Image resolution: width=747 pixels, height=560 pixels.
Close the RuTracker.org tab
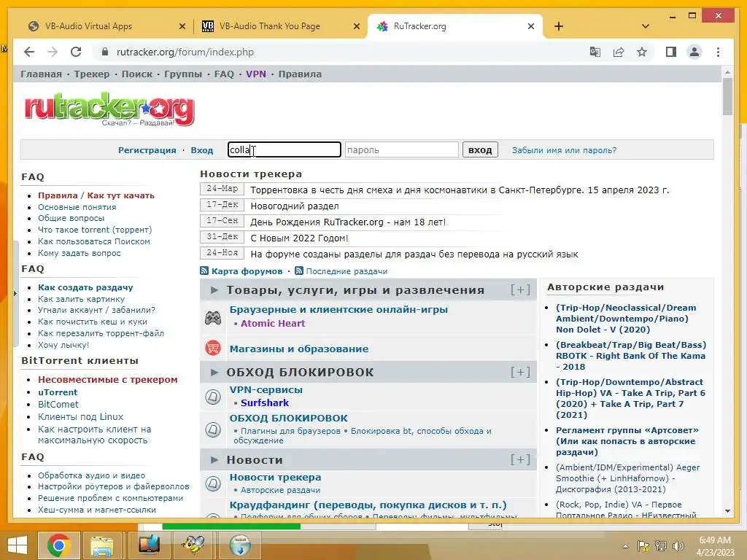(531, 26)
